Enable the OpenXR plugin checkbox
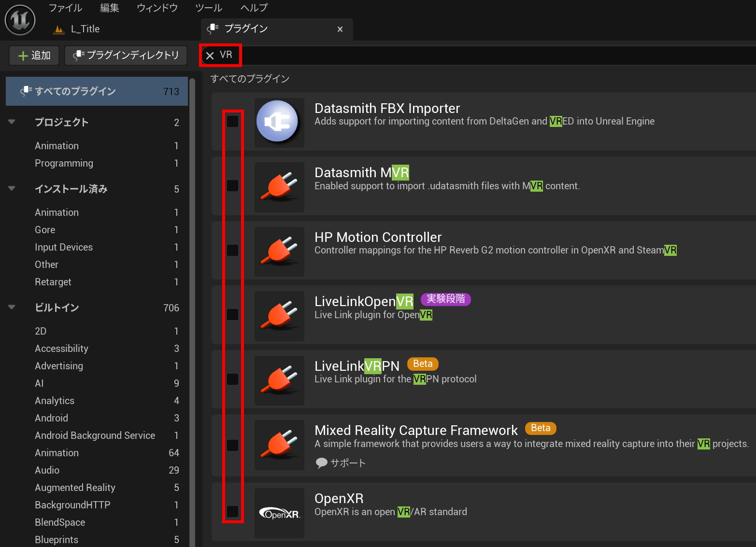The height and width of the screenshot is (547, 756). click(233, 511)
